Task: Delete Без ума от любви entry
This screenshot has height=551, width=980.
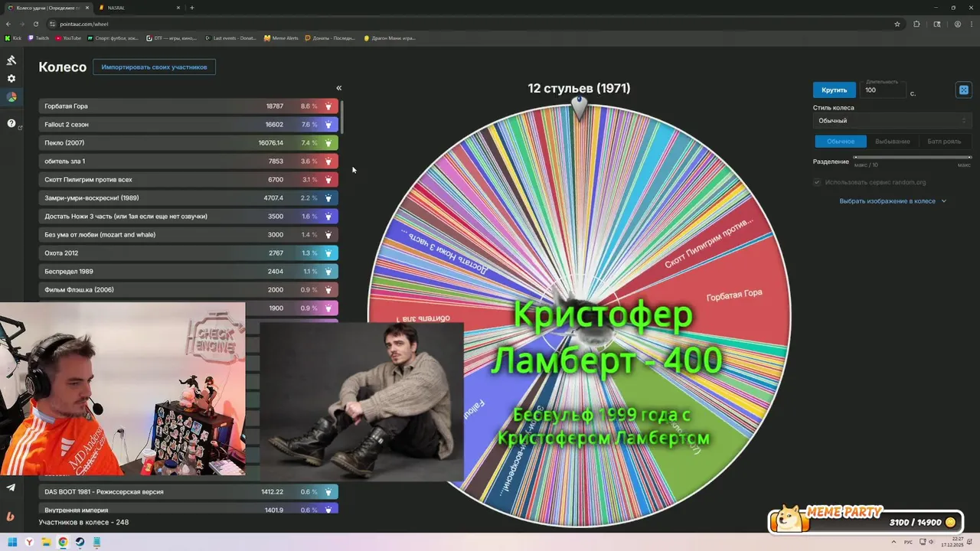Action: 328,235
